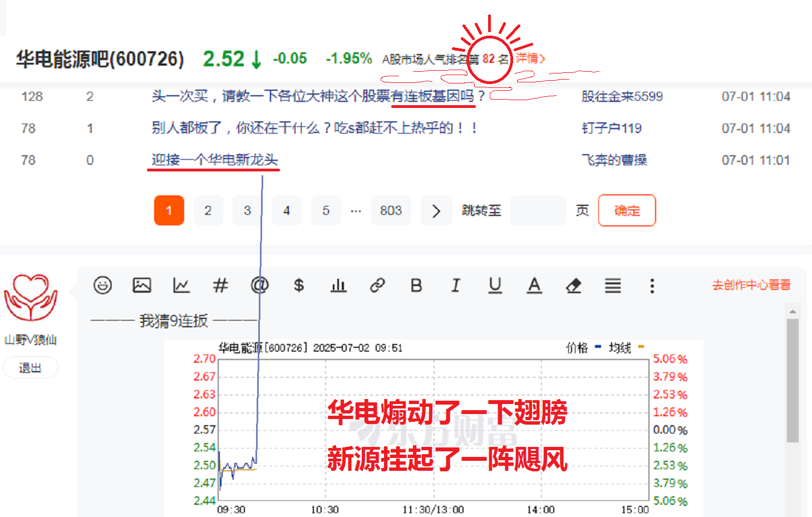Insert a stock line chart icon
812x517 pixels.
tap(181, 285)
